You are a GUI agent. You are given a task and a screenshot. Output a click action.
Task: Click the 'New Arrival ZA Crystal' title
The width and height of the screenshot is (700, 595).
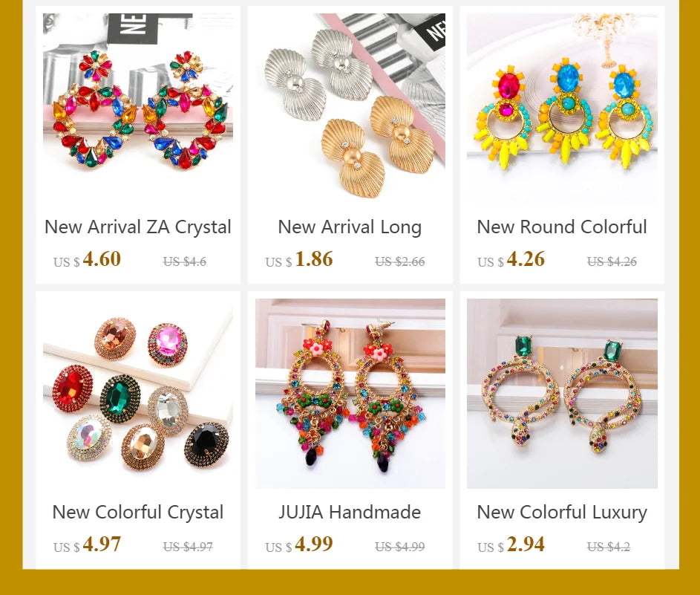click(x=138, y=227)
